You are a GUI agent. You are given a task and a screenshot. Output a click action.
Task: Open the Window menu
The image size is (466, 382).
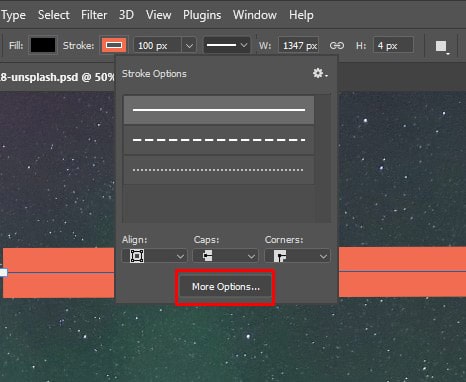point(255,15)
